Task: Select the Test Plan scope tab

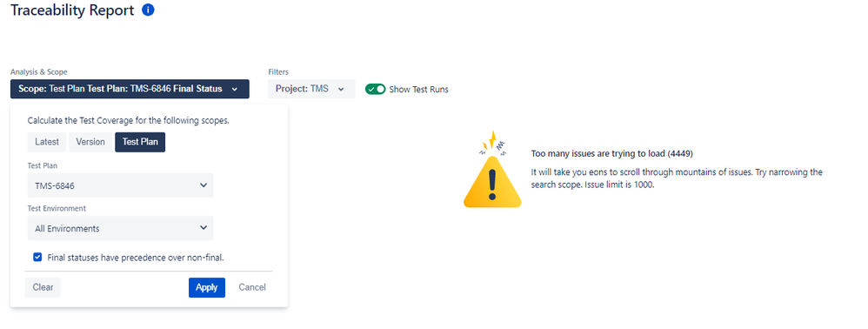Action: pos(140,142)
